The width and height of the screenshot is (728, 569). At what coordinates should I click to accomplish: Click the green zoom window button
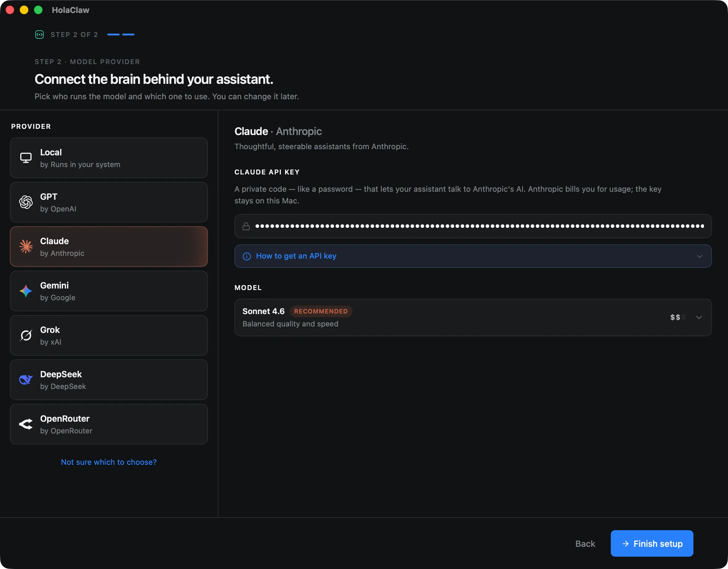[x=38, y=10]
